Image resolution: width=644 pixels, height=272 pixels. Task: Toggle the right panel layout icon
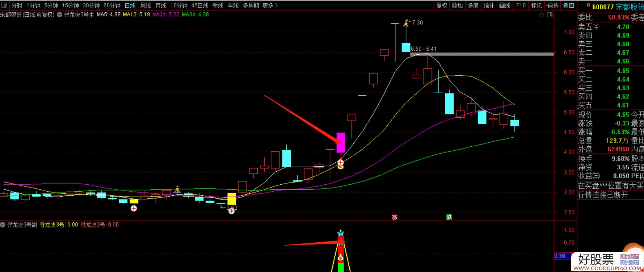coord(550,15)
